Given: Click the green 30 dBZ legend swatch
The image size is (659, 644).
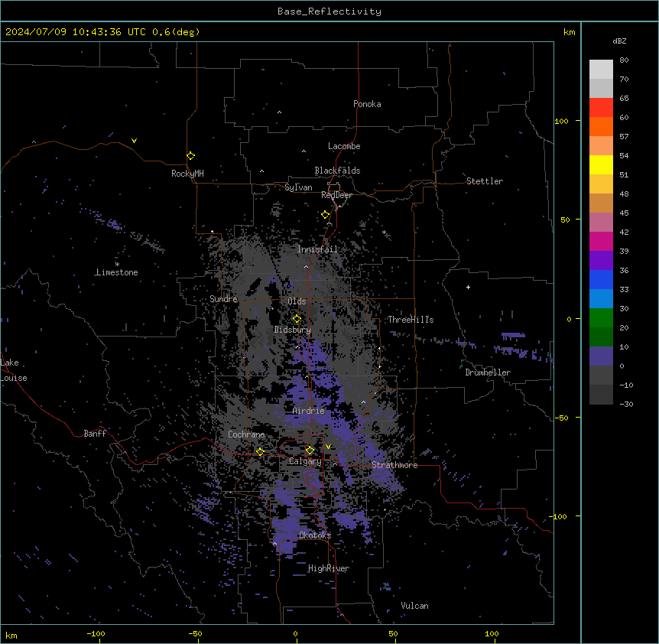Looking at the screenshot, I should pyautogui.click(x=601, y=318).
